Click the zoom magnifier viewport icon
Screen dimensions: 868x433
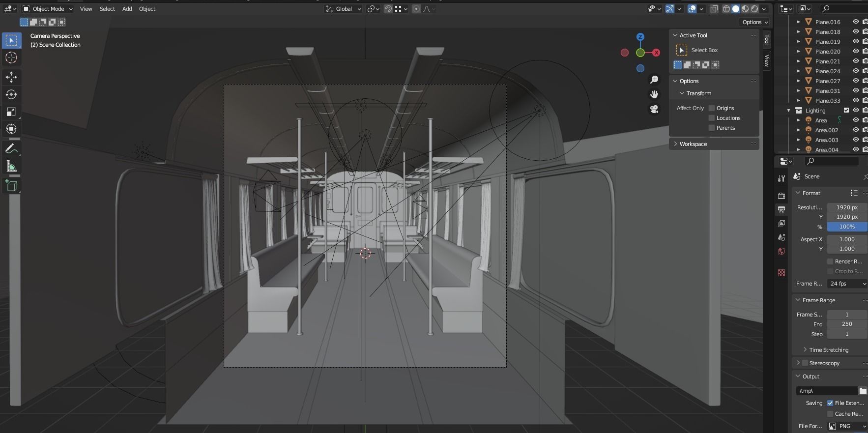(654, 80)
